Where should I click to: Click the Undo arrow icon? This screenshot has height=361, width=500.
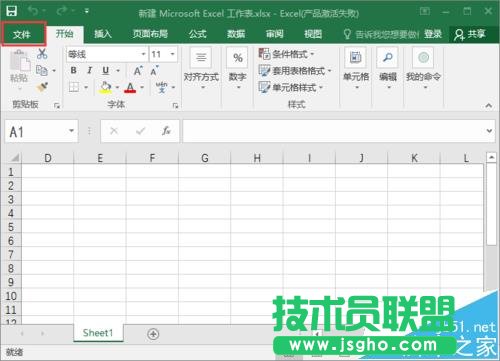tap(33, 11)
